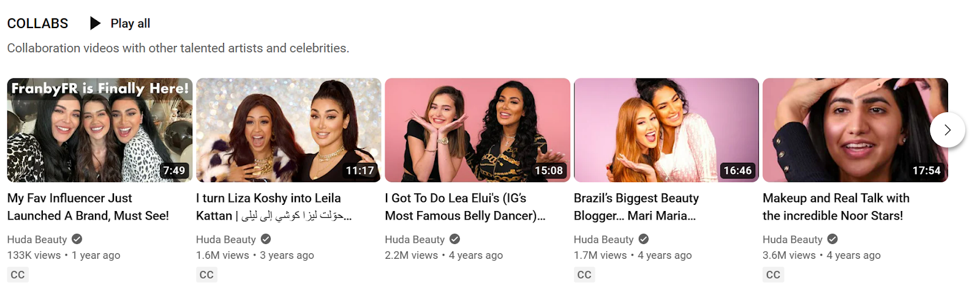Click CC badge under Mari Maria video

(x=584, y=275)
